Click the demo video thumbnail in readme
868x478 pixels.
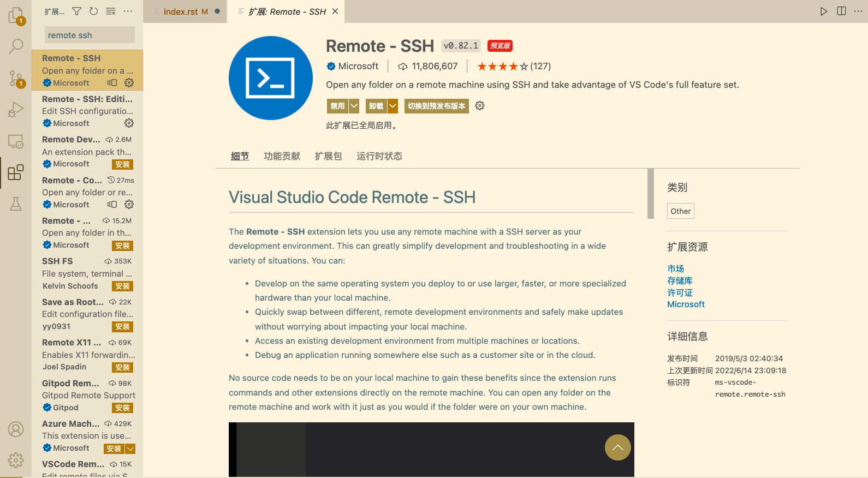431,450
